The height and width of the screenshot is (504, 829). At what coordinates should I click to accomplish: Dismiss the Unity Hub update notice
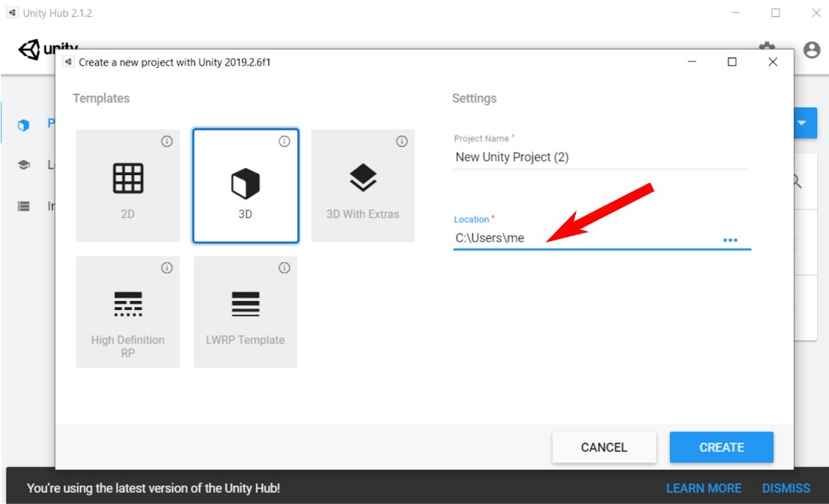pos(786,488)
